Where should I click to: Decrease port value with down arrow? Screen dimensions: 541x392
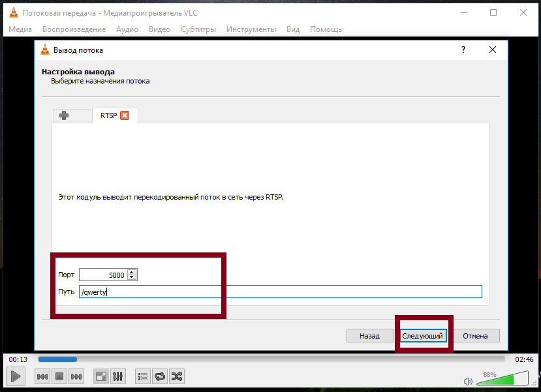tap(132, 277)
